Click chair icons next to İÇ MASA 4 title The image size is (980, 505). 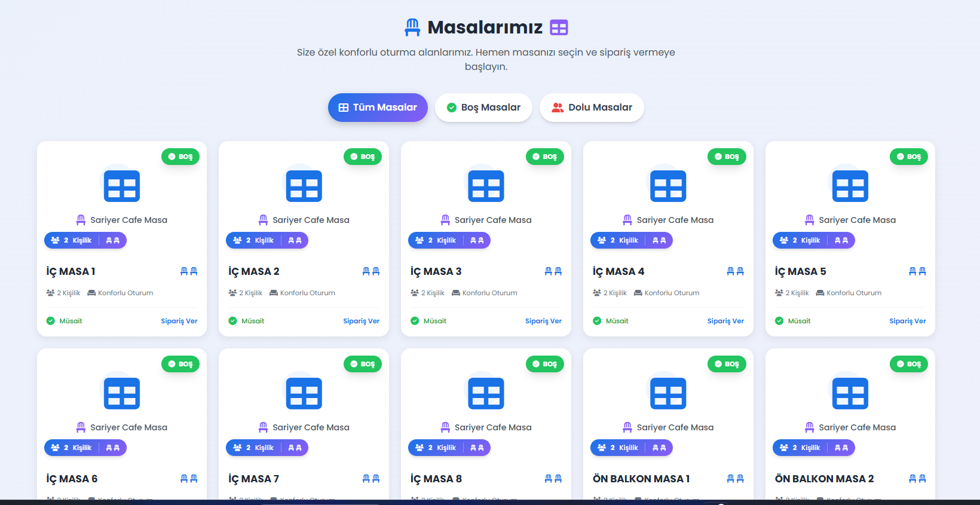click(x=735, y=271)
